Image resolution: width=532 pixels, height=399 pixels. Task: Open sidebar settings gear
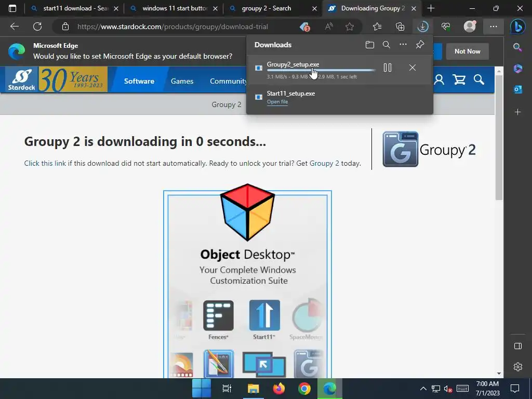(x=518, y=367)
